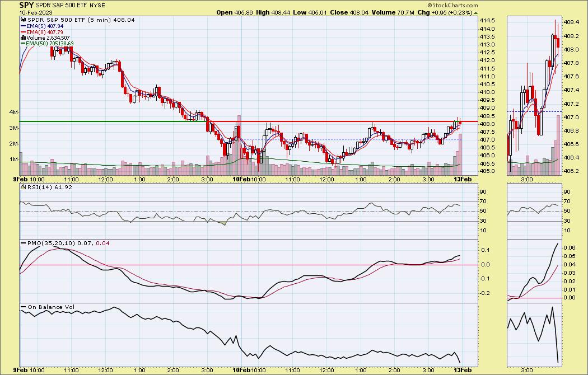Click the 1M volume axis label
Screen dimensions: 588x375
(x=13, y=160)
